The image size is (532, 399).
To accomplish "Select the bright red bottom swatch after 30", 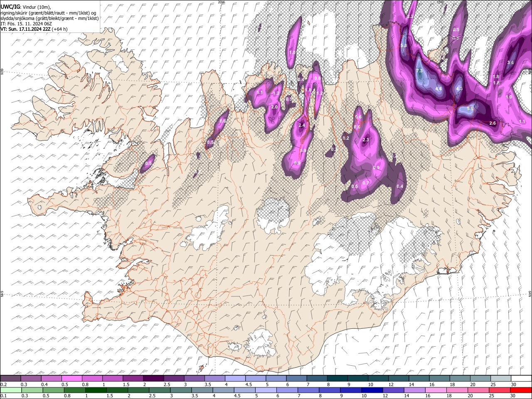I will point(521,390).
